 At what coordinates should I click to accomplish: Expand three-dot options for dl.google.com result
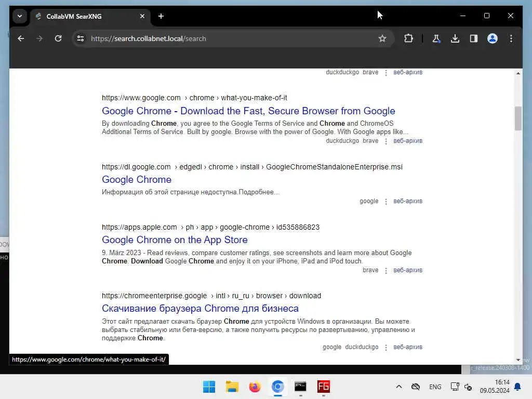[386, 202]
